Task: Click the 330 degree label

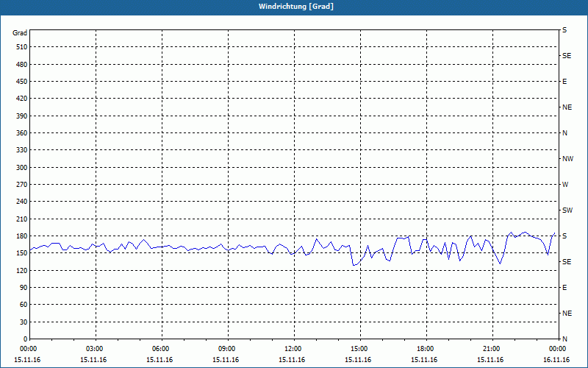Action: (x=22, y=150)
